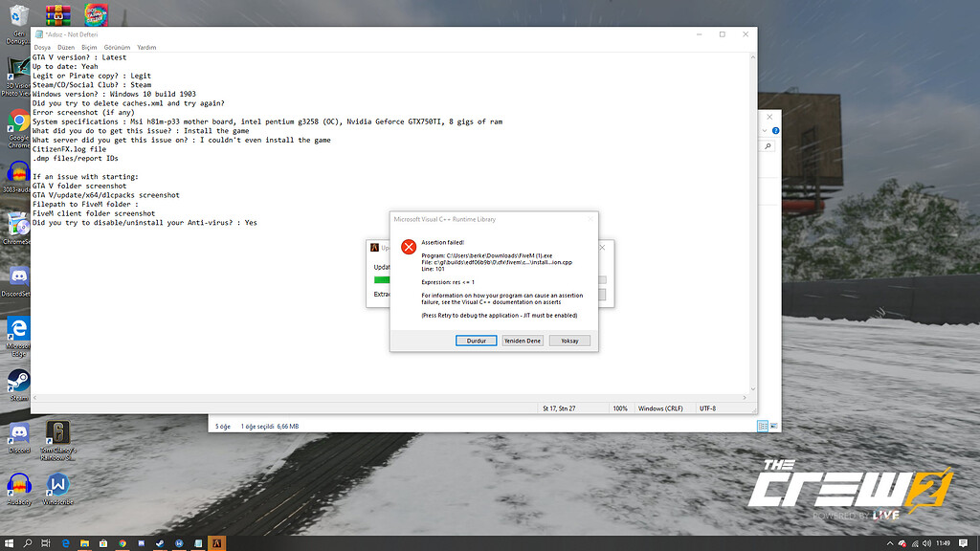Screen dimensions: 980x551
Task: Open Windows Start menu
Action: (x=9, y=543)
